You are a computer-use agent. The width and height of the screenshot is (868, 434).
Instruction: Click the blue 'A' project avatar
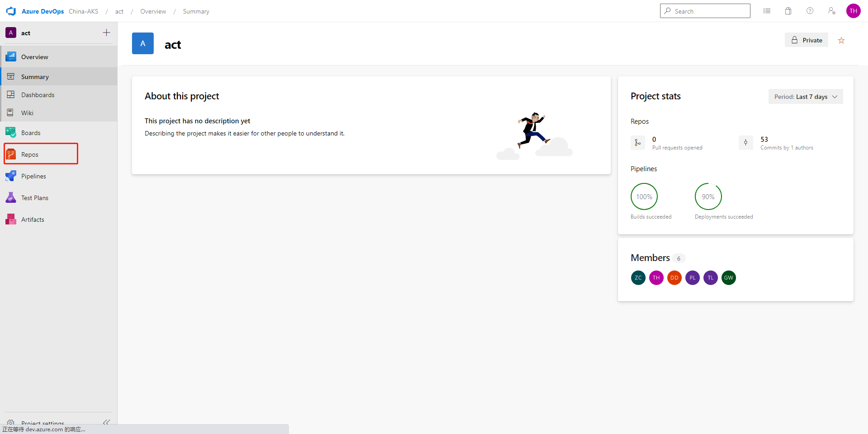click(x=143, y=43)
